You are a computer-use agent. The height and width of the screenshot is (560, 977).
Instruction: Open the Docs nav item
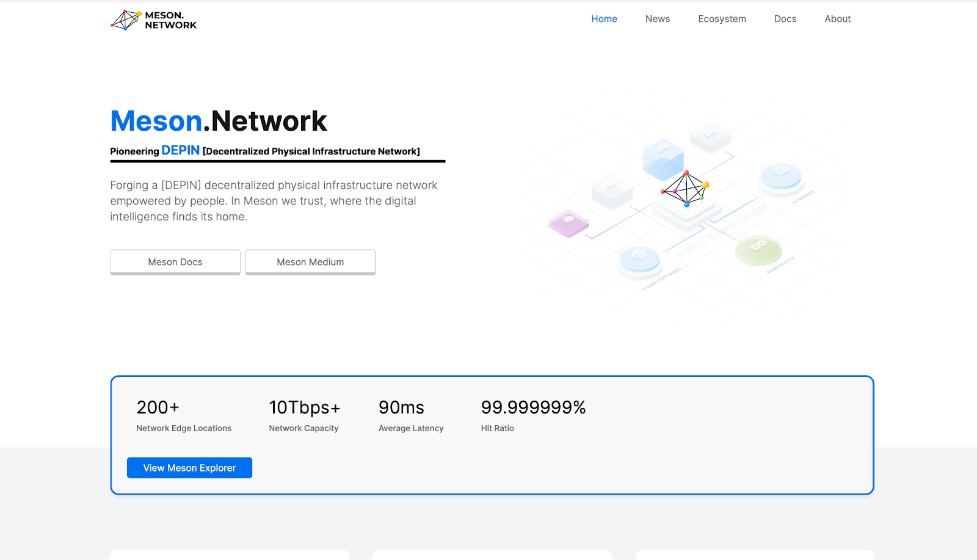tap(785, 19)
